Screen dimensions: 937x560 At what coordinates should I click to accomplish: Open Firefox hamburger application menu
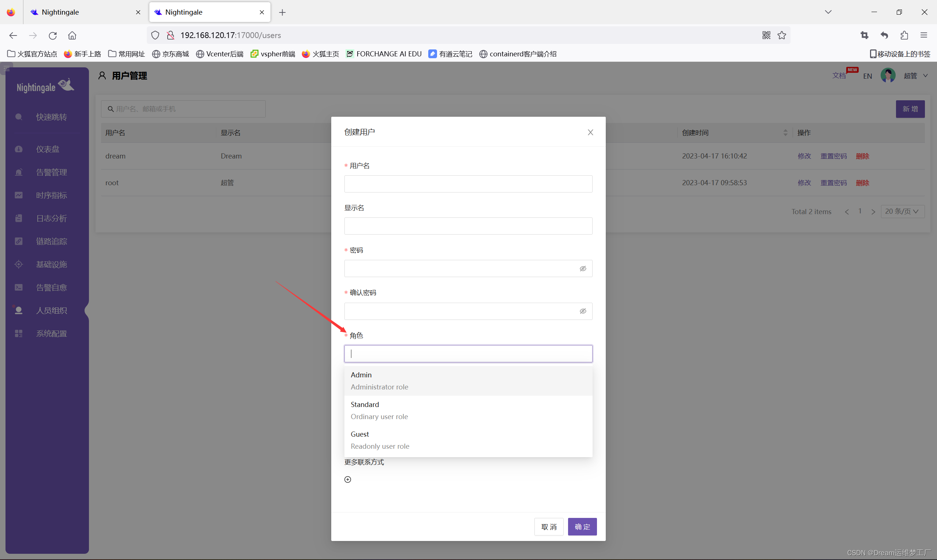[x=924, y=35]
